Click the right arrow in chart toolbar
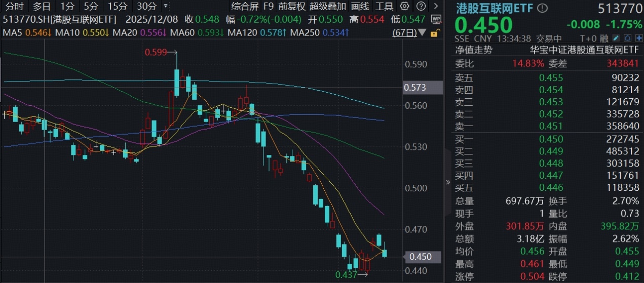This screenshot has height=283, width=644. 436,7
